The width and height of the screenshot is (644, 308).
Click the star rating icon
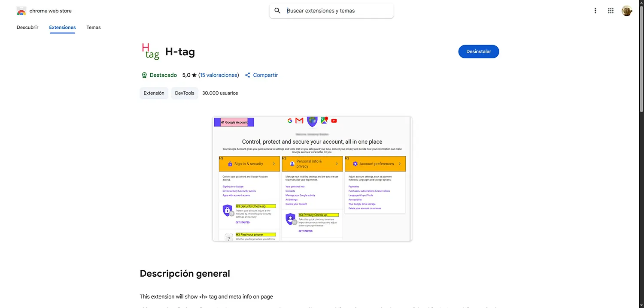tap(194, 75)
